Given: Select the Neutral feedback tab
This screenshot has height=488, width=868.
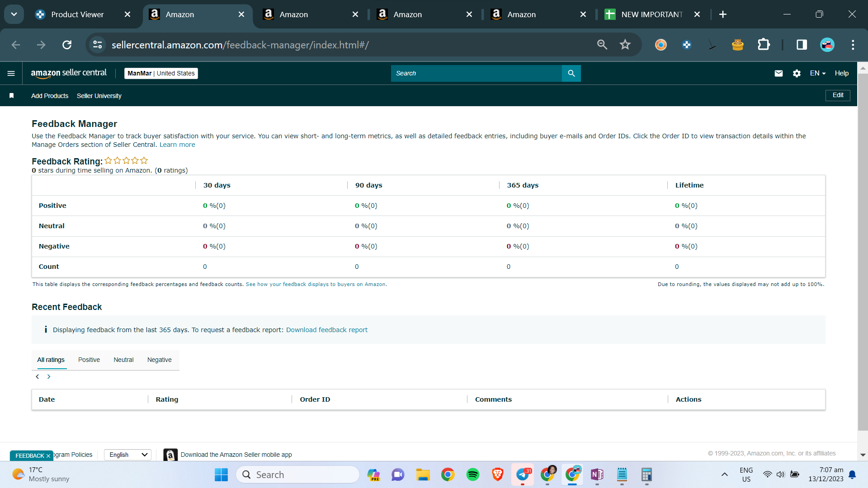Looking at the screenshot, I should pyautogui.click(x=123, y=360).
